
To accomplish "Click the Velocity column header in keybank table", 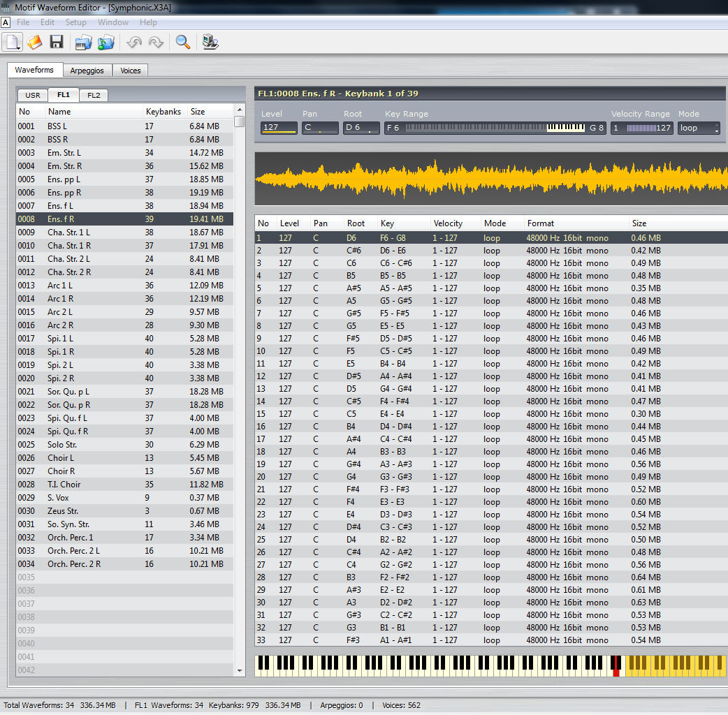I will (x=456, y=223).
